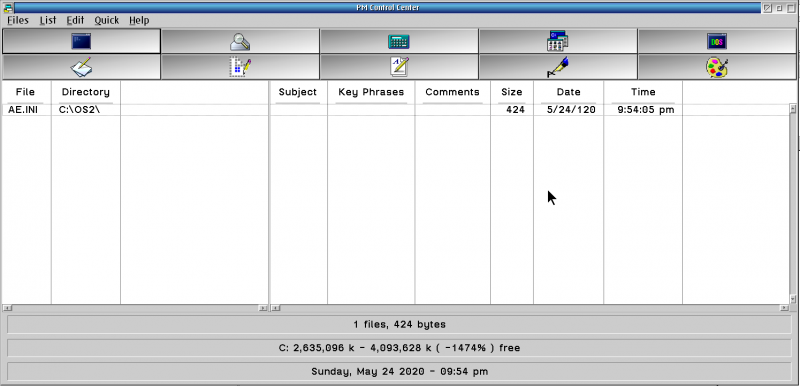Open the document writer with letter A
Image resolution: width=800 pixels, height=386 pixels.
(399, 67)
